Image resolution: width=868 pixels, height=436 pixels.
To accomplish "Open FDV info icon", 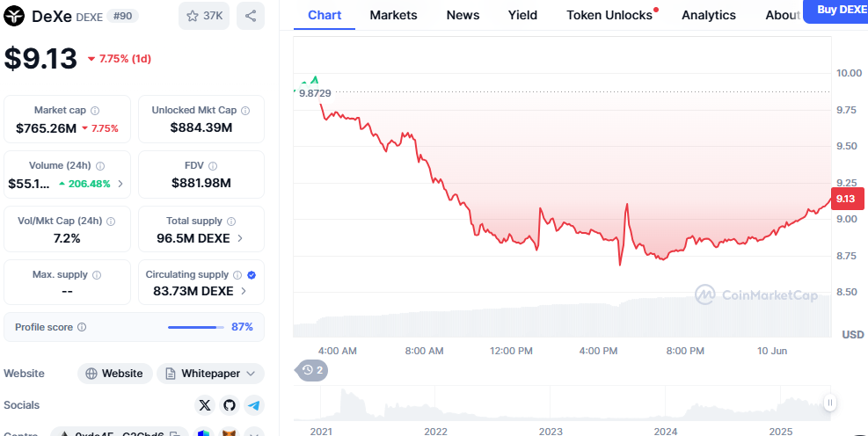I will (x=213, y=166).
